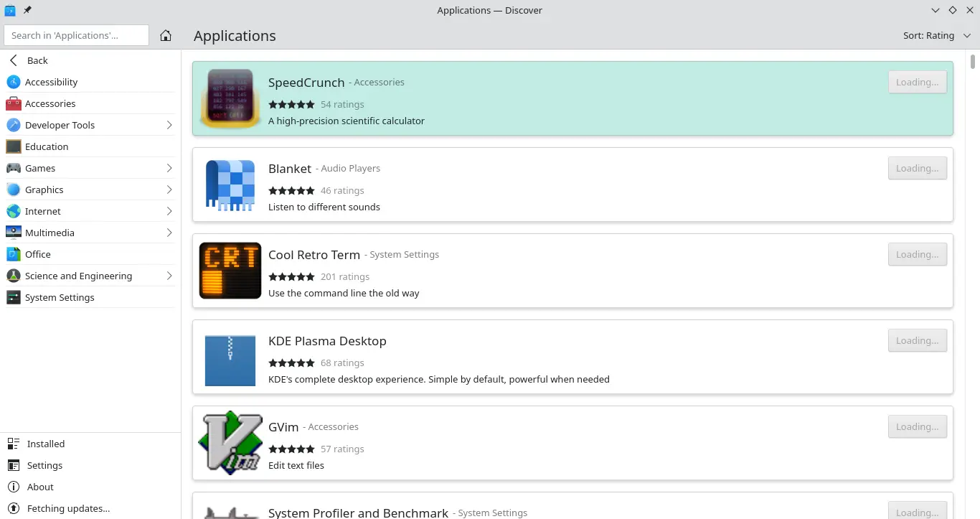Click the pin icon in title bar

pos(27,10)
